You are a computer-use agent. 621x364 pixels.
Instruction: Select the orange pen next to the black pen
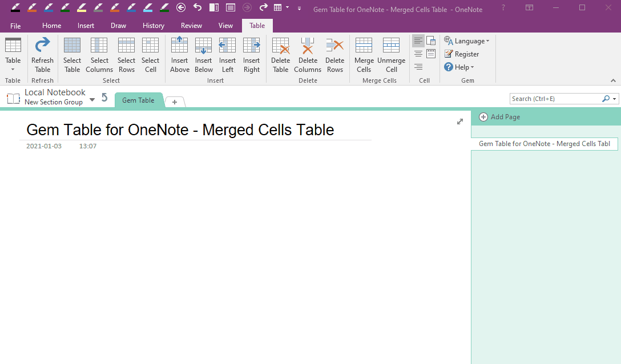coord(32,7)
